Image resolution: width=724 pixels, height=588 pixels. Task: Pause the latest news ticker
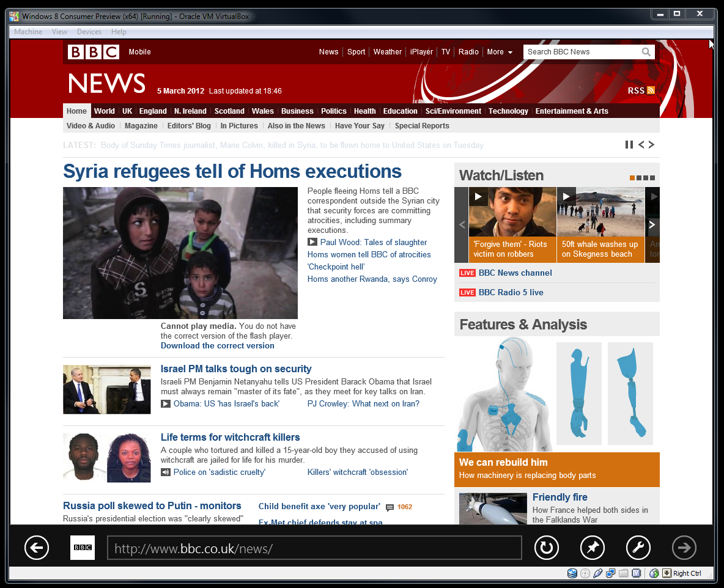[629, 144]
